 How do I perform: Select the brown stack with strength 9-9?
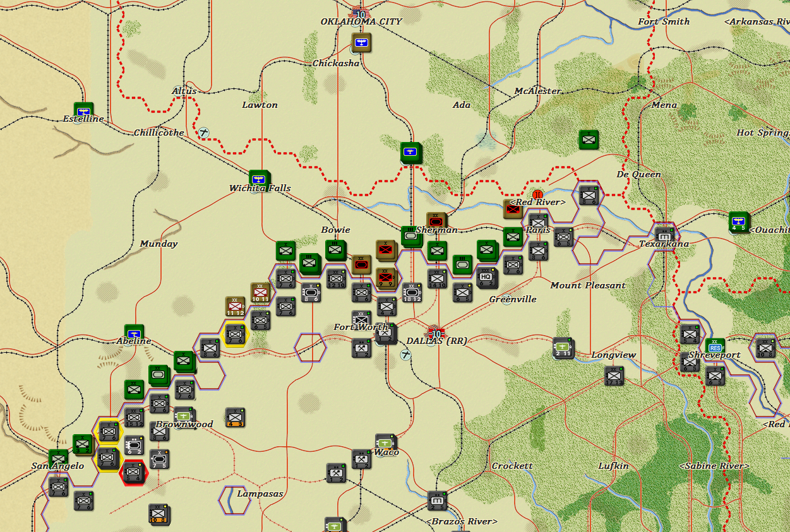[385, 277]
